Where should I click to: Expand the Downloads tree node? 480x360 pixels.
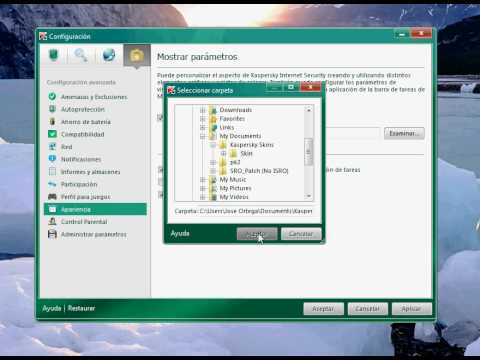click(202, 110)
